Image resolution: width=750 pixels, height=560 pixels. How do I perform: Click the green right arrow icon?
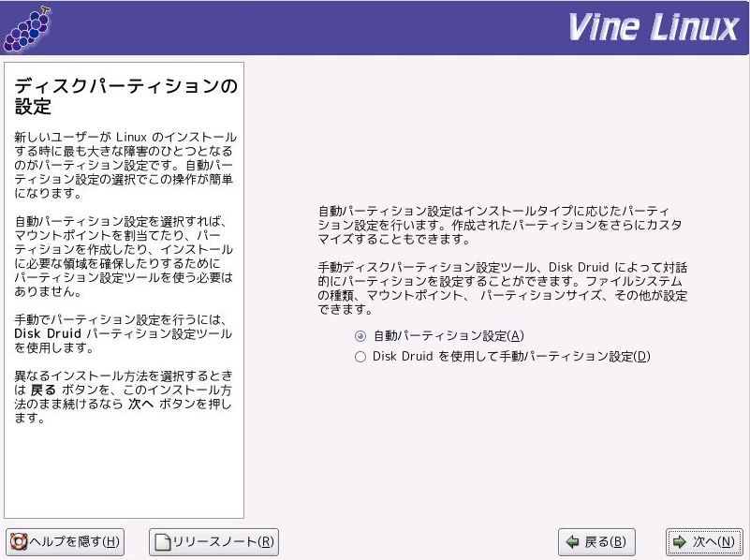tap(679, 542)
